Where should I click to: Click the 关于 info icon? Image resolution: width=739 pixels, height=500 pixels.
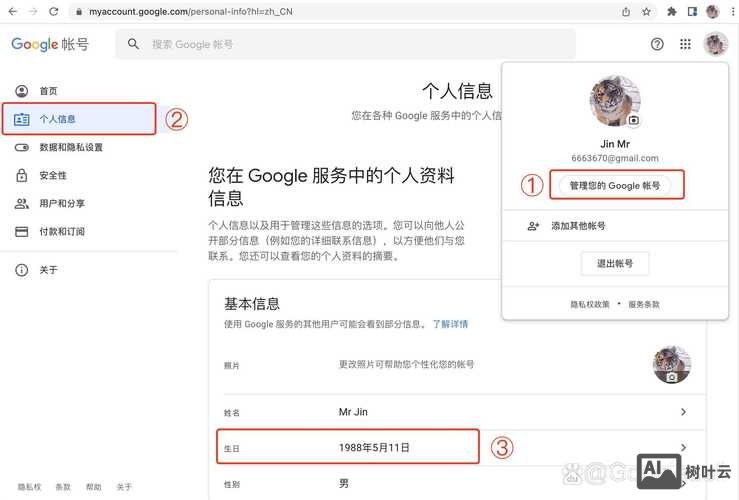pos(22,270)
